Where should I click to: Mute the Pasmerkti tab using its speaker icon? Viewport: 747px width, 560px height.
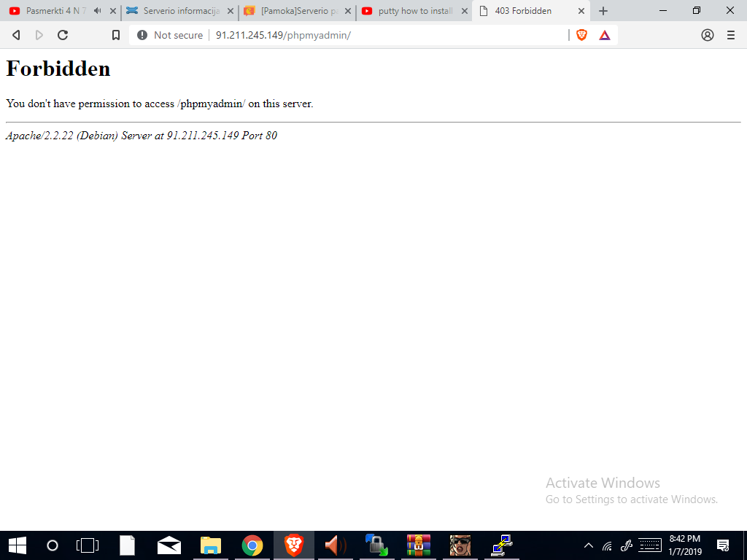98,11
